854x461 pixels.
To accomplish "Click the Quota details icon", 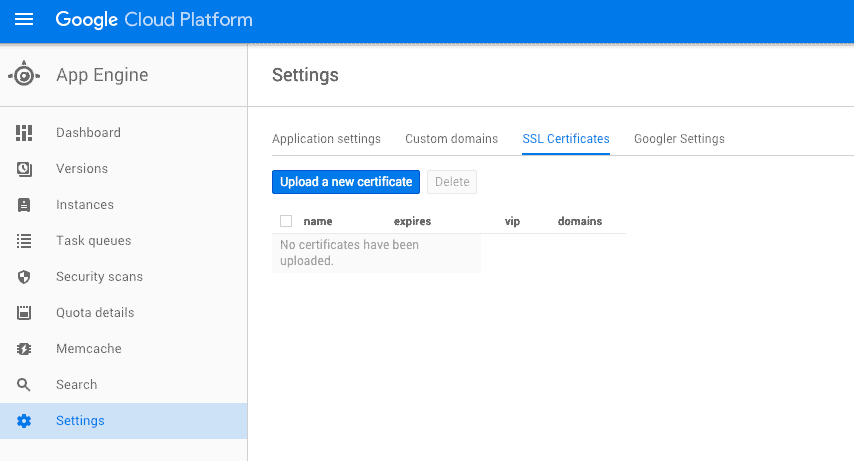I will 24,313.
